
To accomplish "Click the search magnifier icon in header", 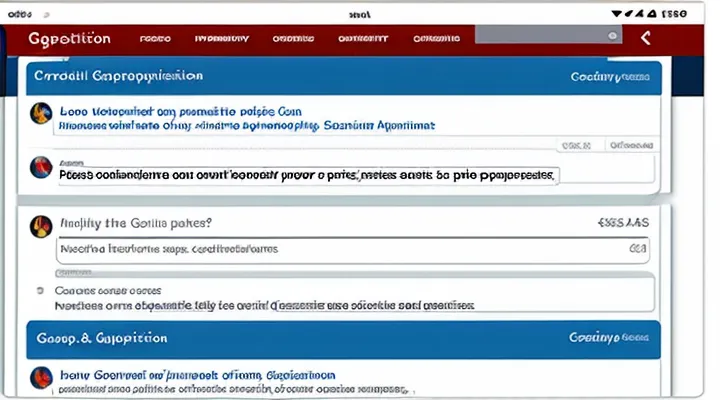I will (x=611, y=35).
